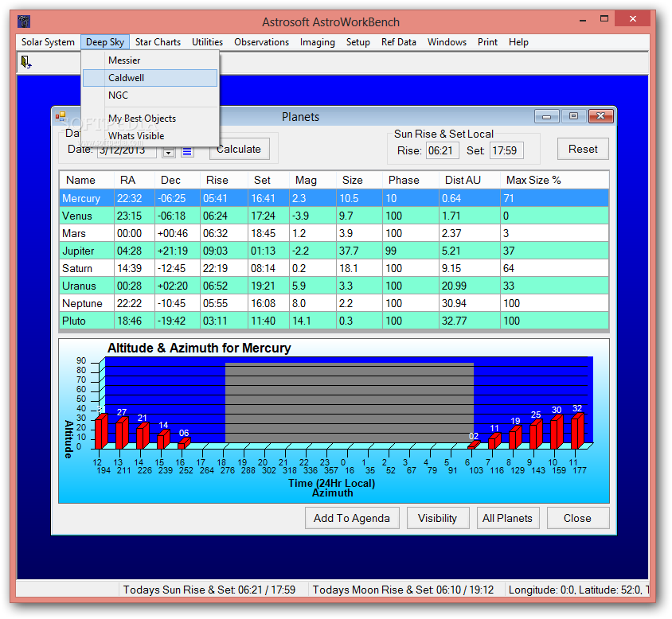Select Messier from Deep Sky menu
Screen dimensions: 672x619
(150, 60)
